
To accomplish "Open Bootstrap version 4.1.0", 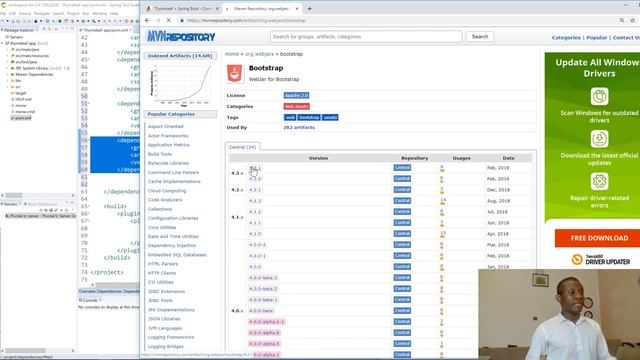I will pos(255,234).
